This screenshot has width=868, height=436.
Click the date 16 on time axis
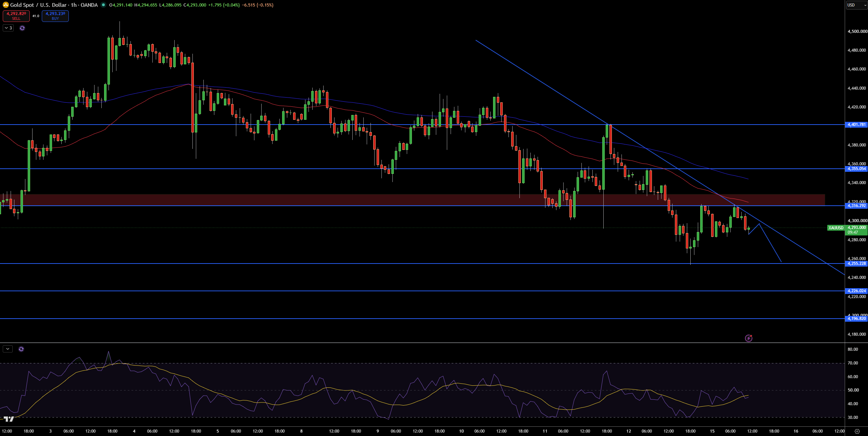tap(796, 431)
